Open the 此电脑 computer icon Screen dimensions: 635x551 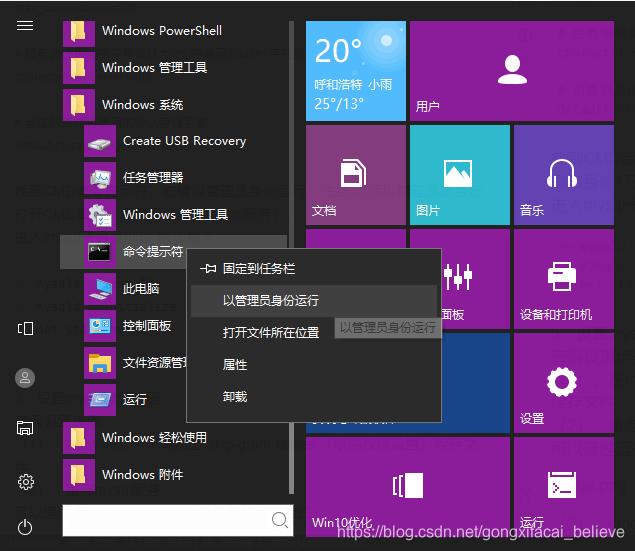100,289
